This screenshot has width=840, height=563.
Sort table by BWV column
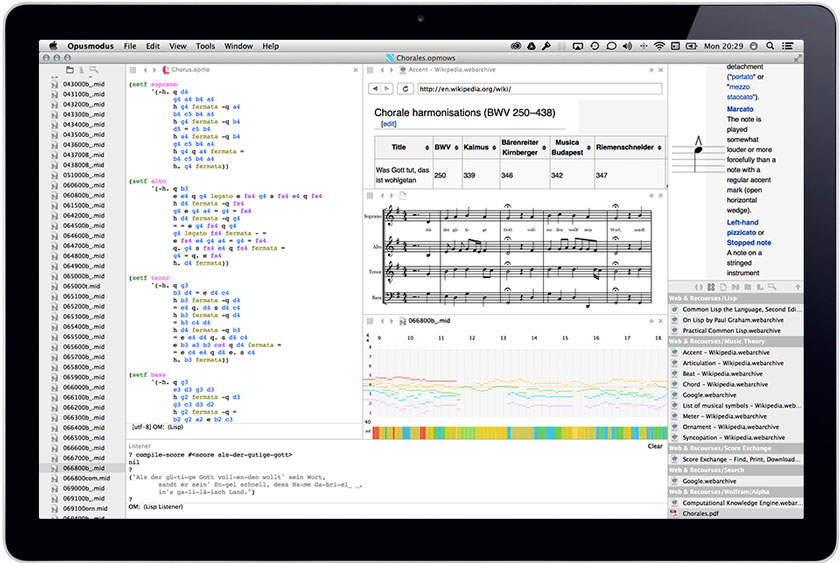pyautogui.click(x=456, y=147)
